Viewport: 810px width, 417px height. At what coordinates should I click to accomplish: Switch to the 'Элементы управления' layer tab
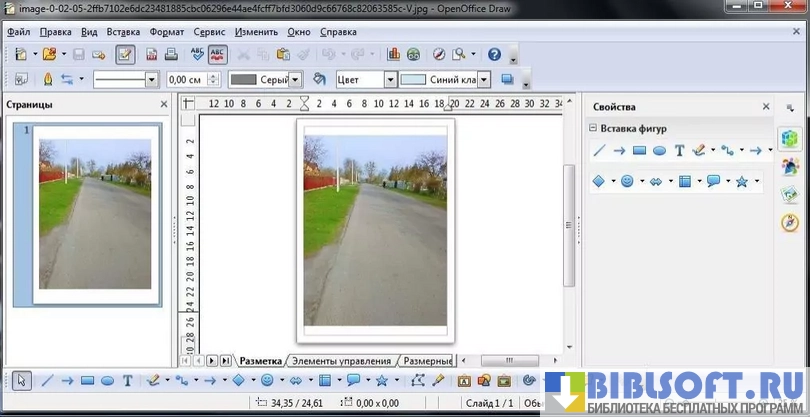[x=341, y=360]
